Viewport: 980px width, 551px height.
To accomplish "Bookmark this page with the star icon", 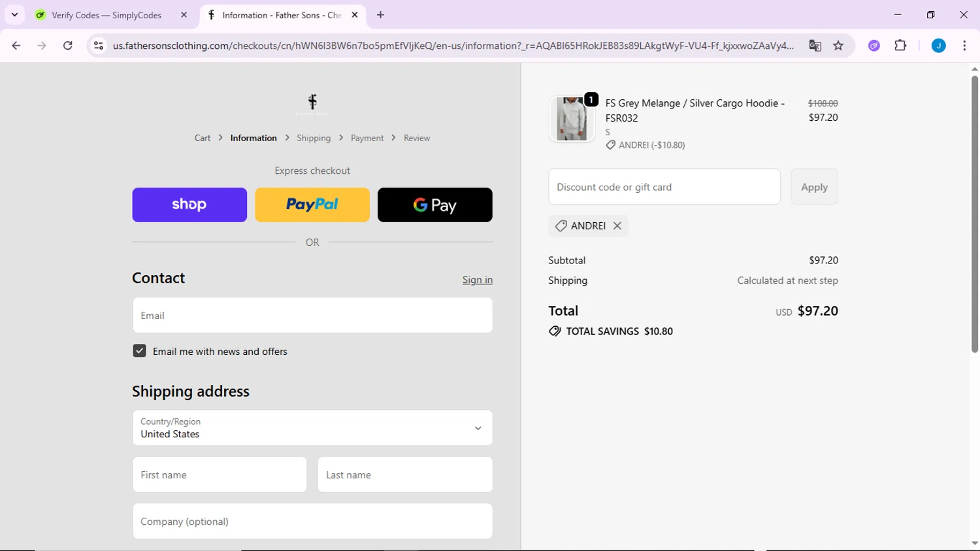I will pos(838,46).
